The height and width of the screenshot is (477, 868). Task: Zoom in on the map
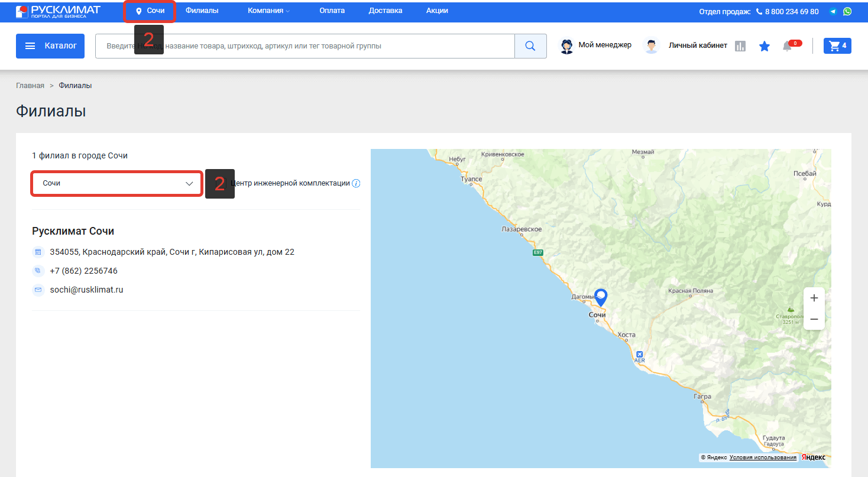coord(814,298)
